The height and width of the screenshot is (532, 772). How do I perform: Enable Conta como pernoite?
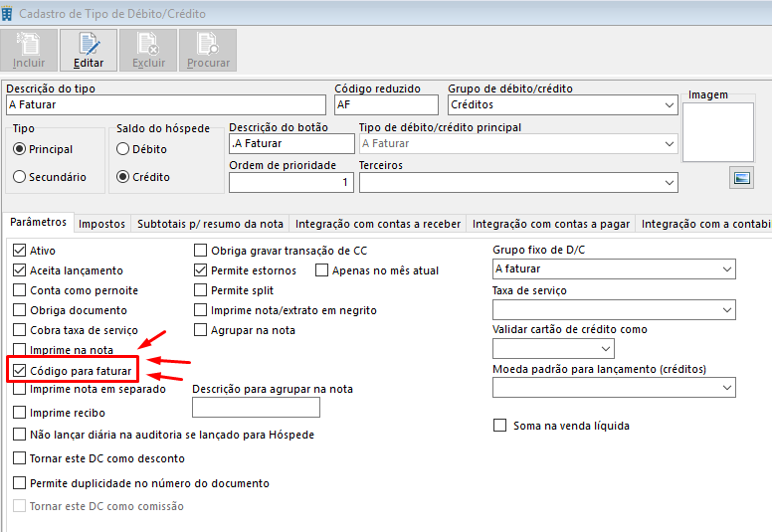pos(19,290)
